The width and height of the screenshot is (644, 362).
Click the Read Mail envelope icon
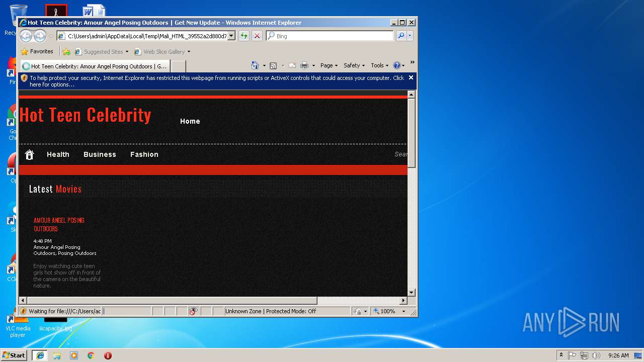click(292, 65)
